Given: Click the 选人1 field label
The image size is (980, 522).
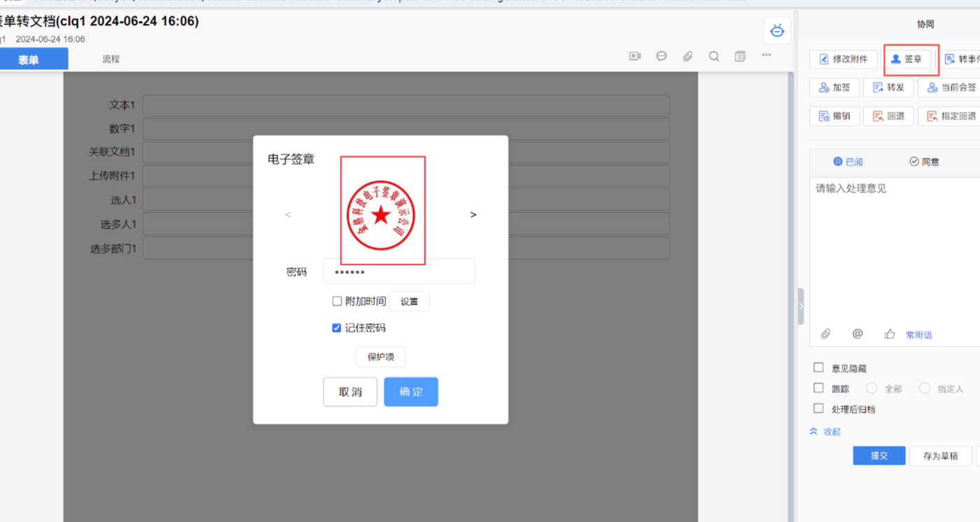Looking at the screenshot, I should [123, 200].
